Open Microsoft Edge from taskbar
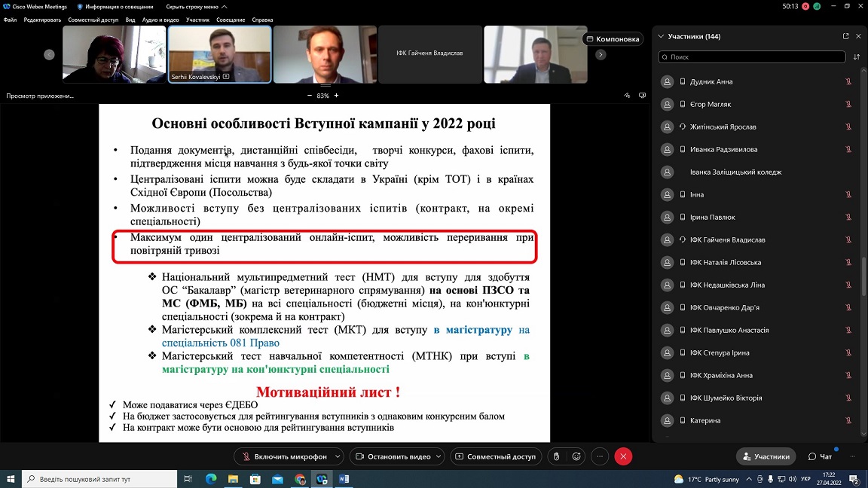This screenshot has height=488, width=868. click(x=211, y=479)
